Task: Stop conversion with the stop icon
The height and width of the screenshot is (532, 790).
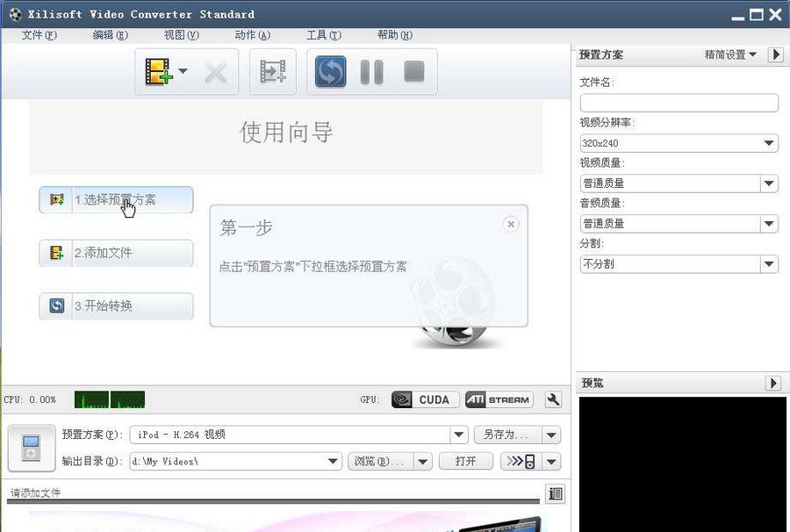Action: tap(413, 72)
